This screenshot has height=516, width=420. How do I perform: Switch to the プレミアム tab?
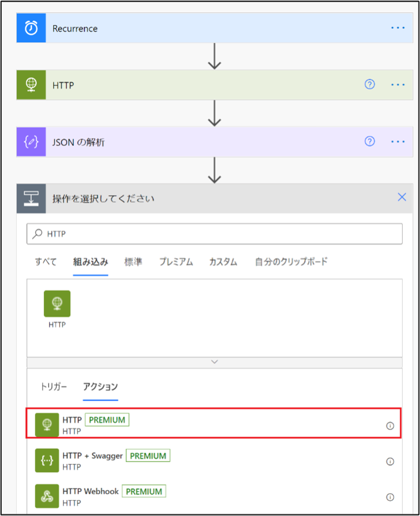click(x=176, y=262)
